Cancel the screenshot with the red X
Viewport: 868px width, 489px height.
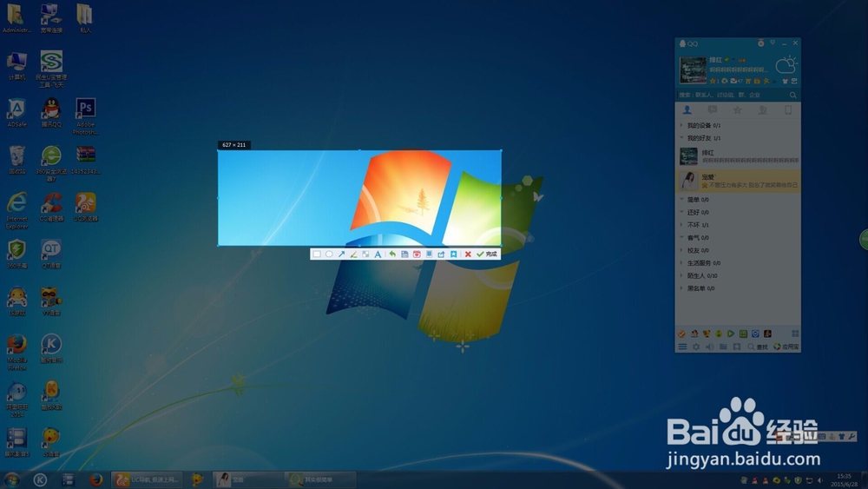click(x=468, y=254)
